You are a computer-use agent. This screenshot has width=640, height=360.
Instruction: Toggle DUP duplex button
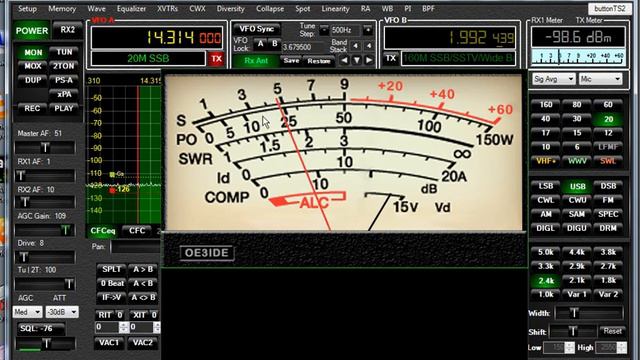click(x=33, y=80)
